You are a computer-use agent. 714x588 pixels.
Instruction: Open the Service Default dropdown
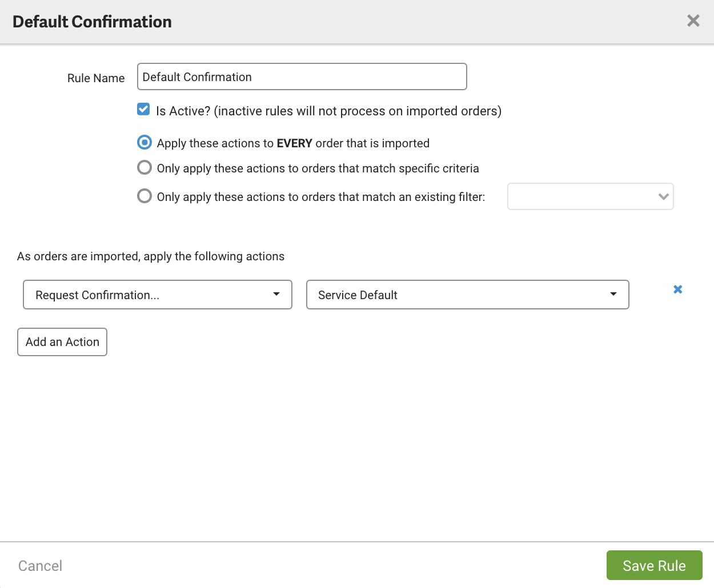pyautogui.click(x=468, y=295)
